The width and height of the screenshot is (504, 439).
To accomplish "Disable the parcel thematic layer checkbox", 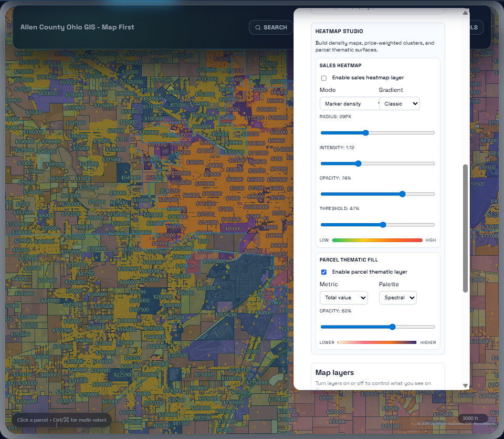I will 324,272.
